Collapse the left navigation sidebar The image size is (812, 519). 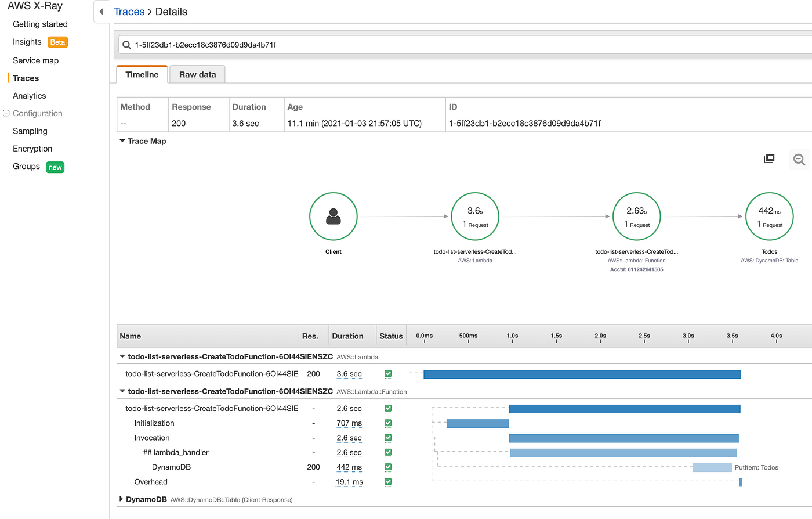(x=101, y=10)
